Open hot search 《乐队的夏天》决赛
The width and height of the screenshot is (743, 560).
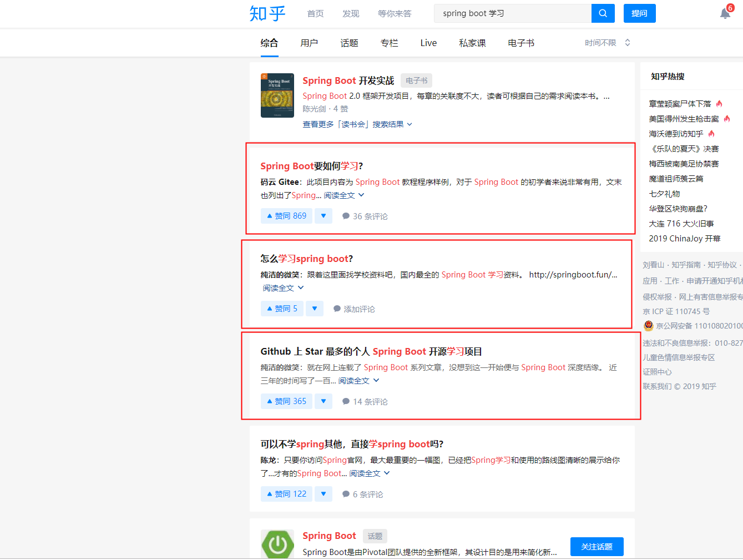(x=684, y=149)
